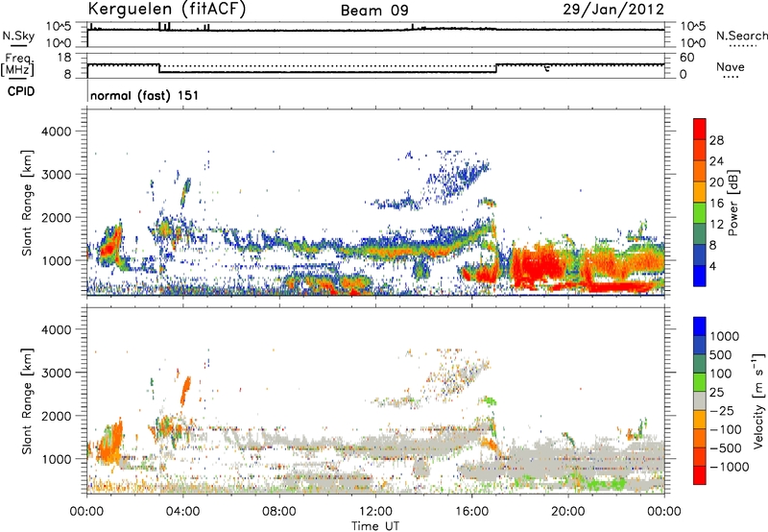Image resolution: width=768 pixels, height=532 pixels.
Task: Click the 'Velocity [m s⁻¹]' colorbar label
Action: point(758,400)
